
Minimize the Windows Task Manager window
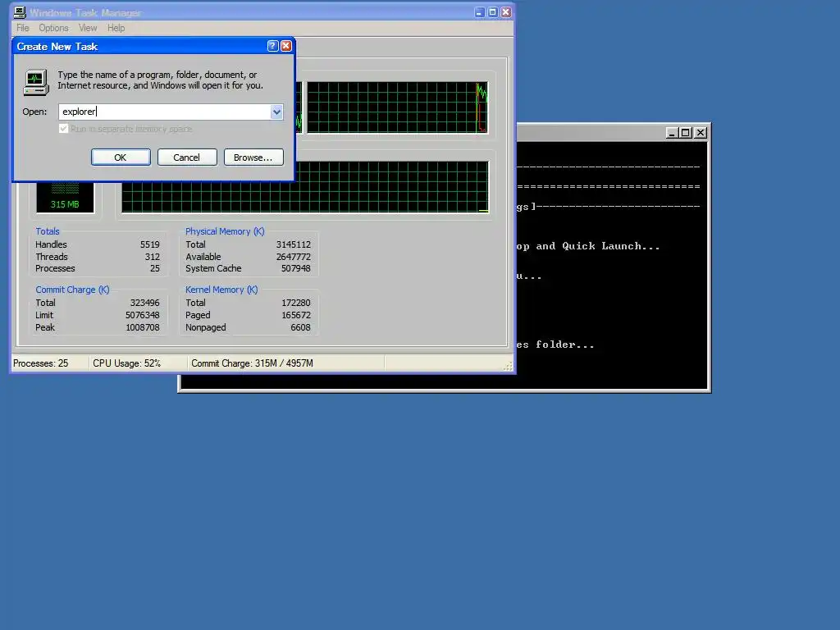click(x=479, y=12)
